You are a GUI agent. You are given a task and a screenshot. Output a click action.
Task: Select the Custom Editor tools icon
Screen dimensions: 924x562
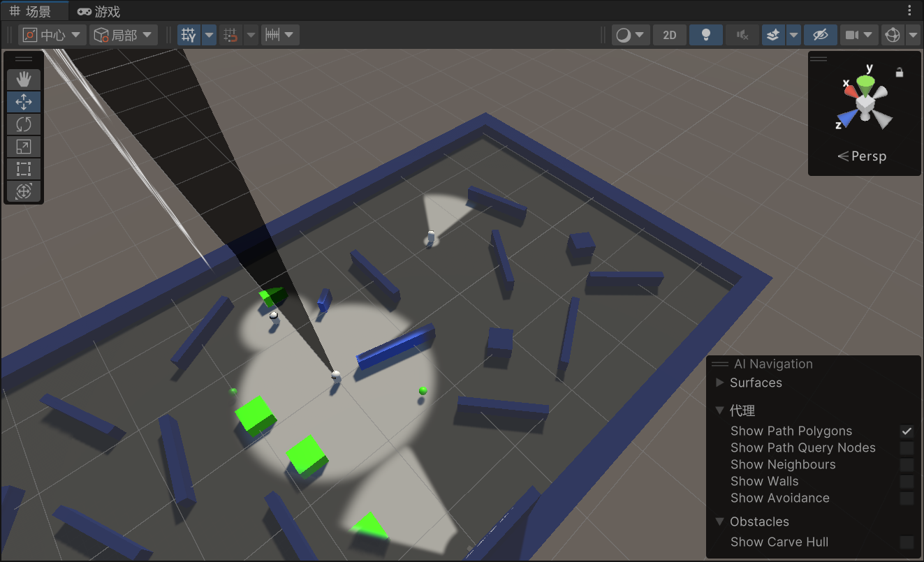tap(24, 191)
